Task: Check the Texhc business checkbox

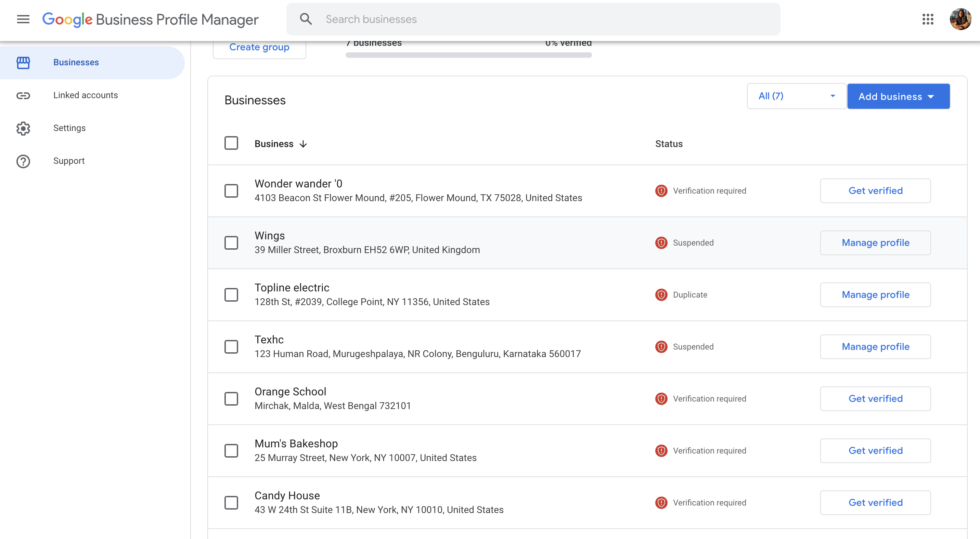Action: tap(231, 347)
